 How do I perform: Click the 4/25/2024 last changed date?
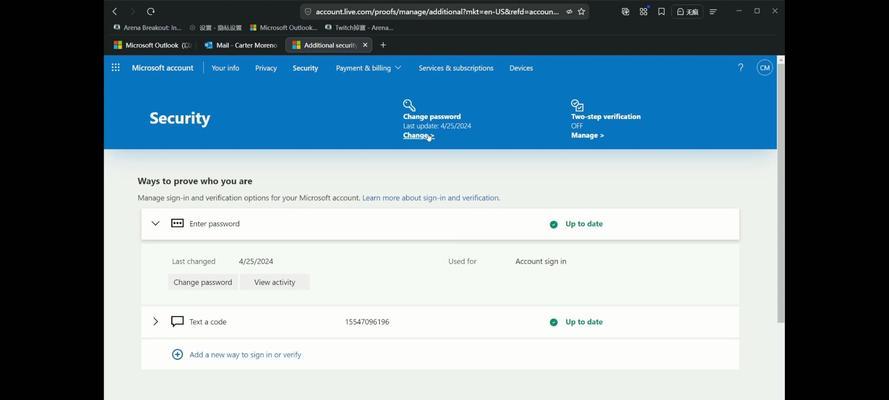coord(256,261)
